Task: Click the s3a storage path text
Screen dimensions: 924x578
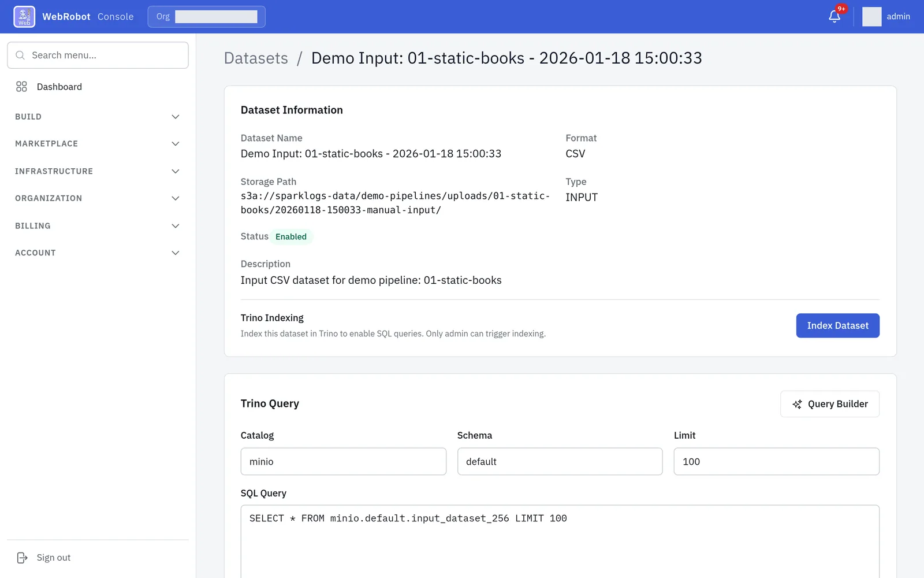Action: click(x=395, y=203)
